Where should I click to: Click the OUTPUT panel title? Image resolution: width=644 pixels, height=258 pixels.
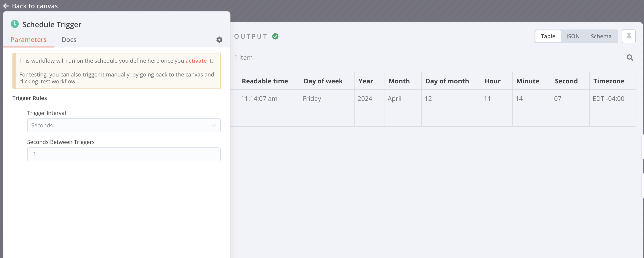[x=250, y=37]
